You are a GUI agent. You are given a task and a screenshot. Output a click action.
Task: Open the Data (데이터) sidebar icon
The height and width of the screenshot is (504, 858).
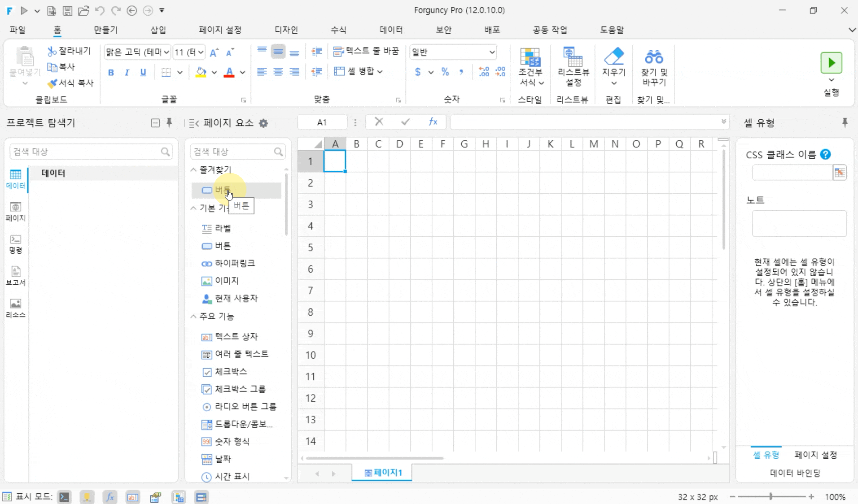16,179
